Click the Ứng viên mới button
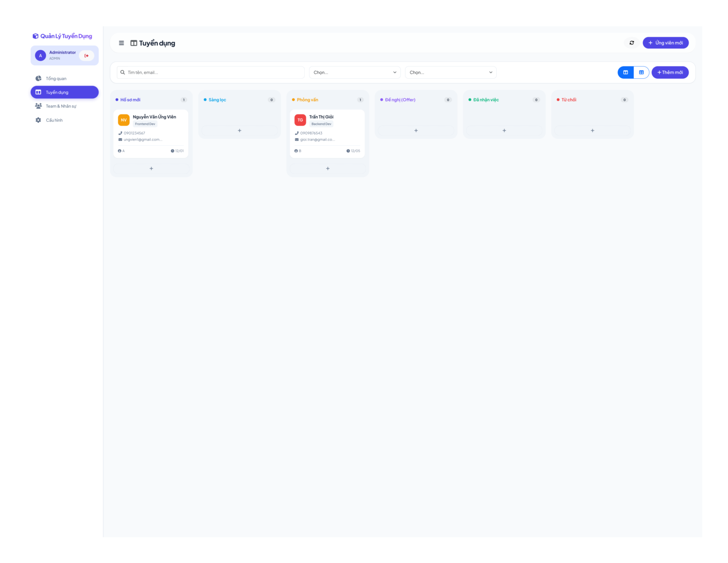This screenshot has height=563, width=728. click(665, 43)
